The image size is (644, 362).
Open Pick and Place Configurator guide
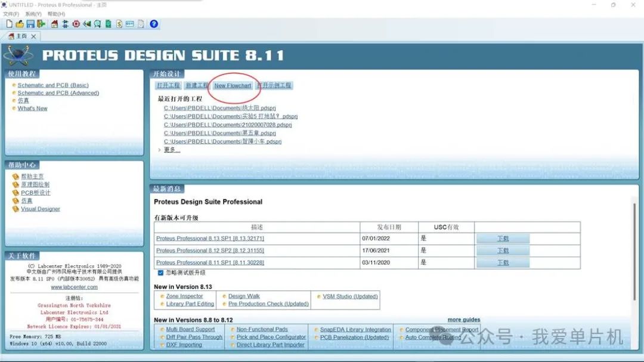(271, 338)
